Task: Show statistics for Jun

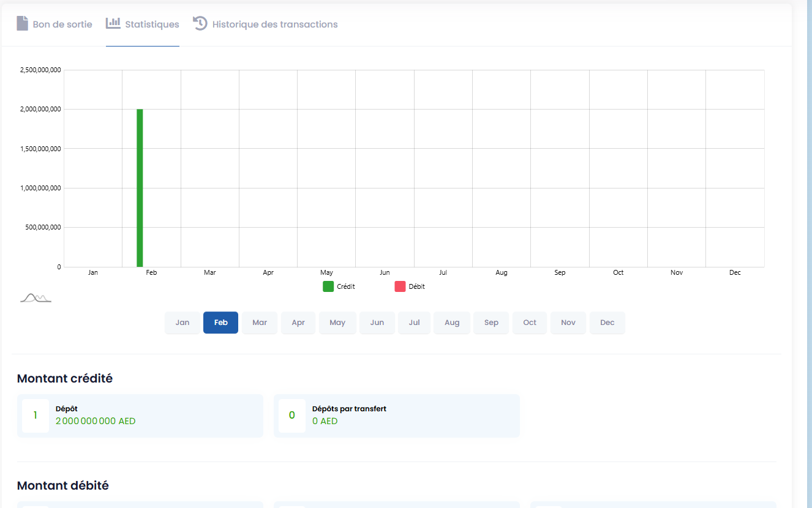Action: click(x=377, y=323)
